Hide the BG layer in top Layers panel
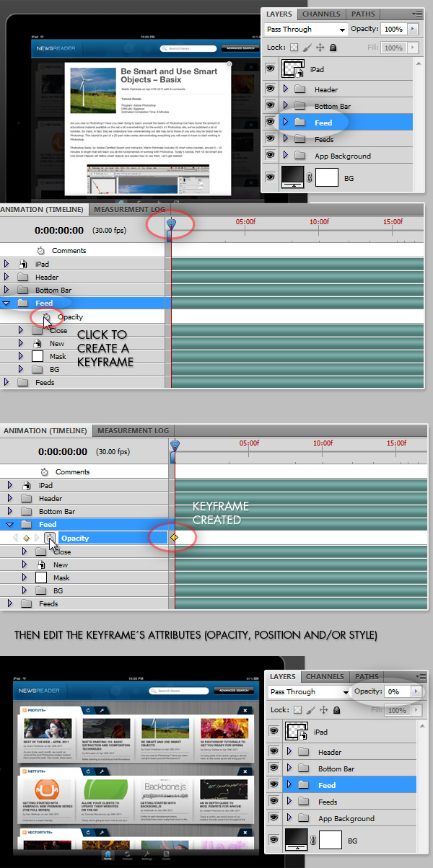This screenshot has width=433, height=868. point(271,176)
